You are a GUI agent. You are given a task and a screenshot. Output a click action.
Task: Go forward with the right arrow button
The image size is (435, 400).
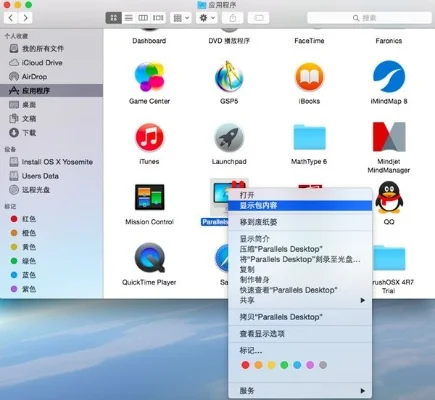[25, 18]
